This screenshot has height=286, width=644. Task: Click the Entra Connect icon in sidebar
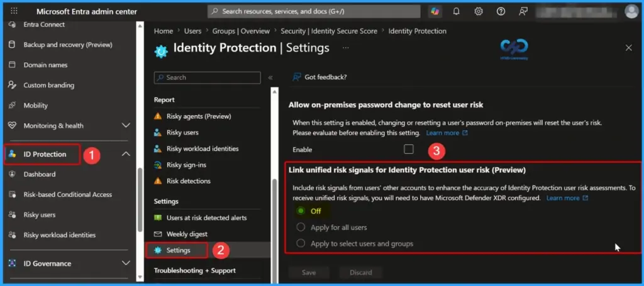12,25
